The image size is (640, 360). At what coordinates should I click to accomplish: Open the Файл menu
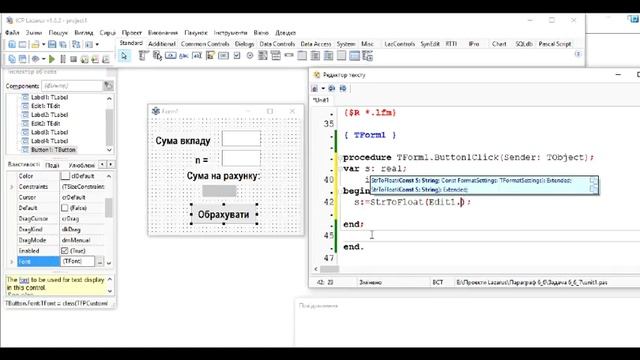pyautogui.click(x=12, y=33)
